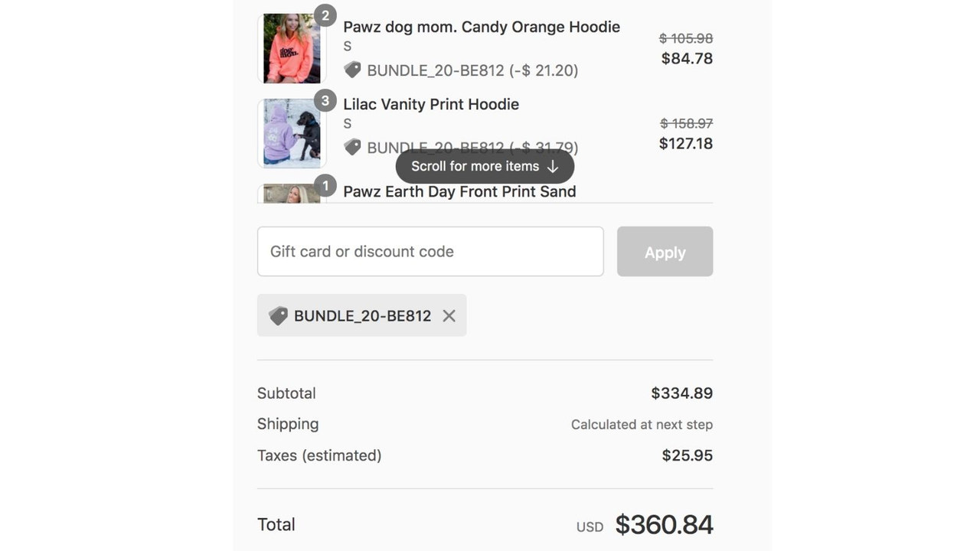This screenshot has height=551, width=980.
Task: Click the applied BUNDLE_20-BE812 discount chip
Action: click(361, 315)
